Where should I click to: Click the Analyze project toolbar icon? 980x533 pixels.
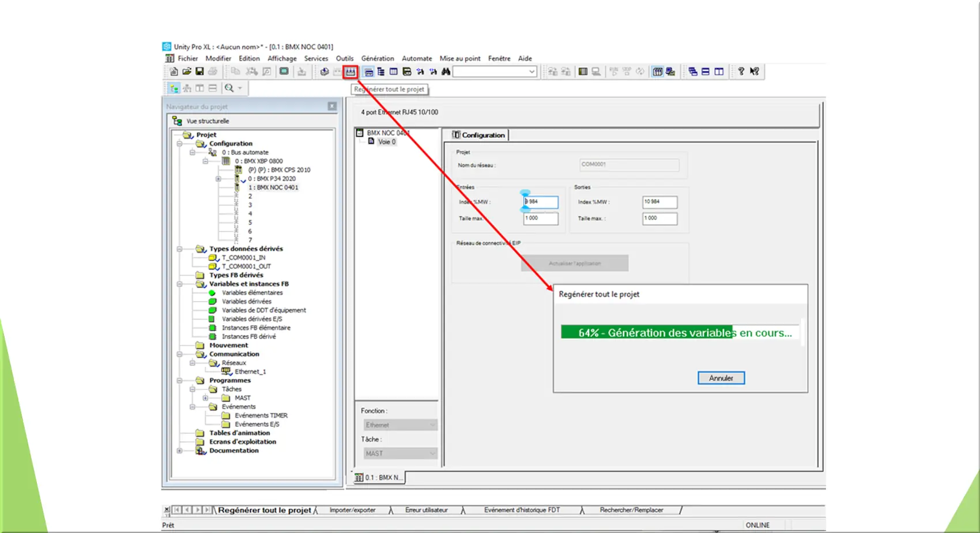(325, 72)
